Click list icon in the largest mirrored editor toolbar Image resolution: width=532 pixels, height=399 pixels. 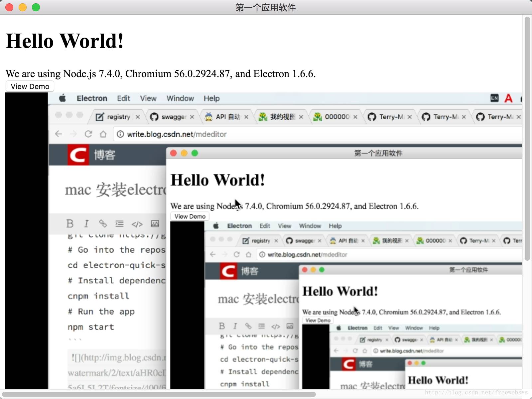119,223
